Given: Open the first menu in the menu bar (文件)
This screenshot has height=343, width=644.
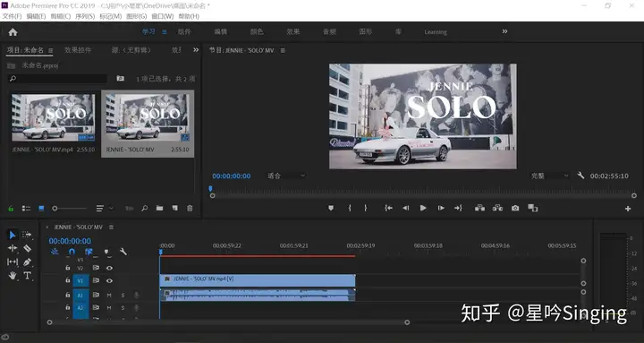Looking at the screenshot, I should click(12, 16).
